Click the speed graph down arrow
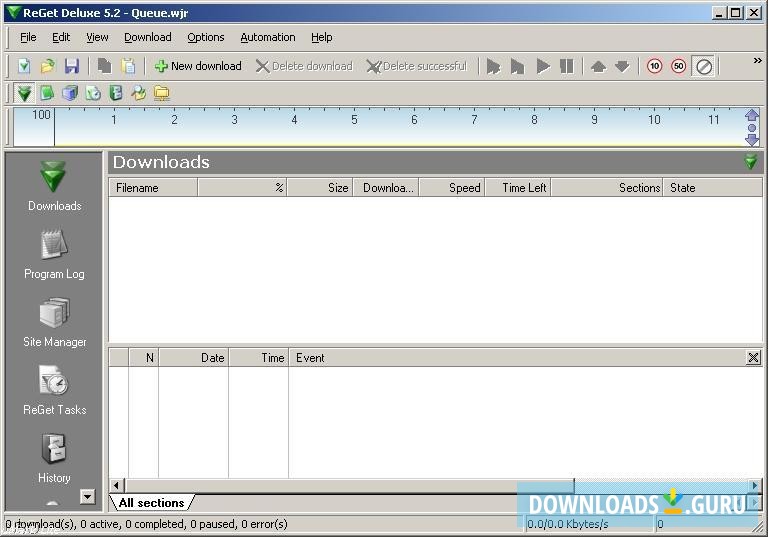Viewport: 768px width, 537px height. [752, 140]
